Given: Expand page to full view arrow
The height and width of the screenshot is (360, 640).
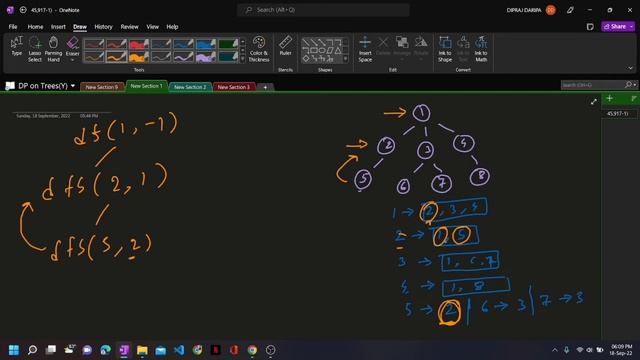Looking at the screenshot, I should pos(593,102).
